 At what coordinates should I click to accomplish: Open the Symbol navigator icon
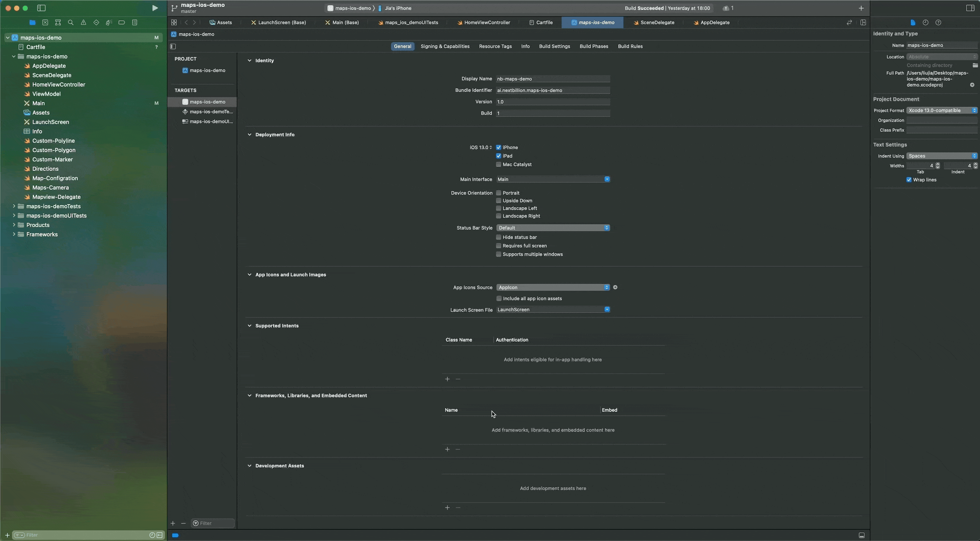(x=58, y=23)
